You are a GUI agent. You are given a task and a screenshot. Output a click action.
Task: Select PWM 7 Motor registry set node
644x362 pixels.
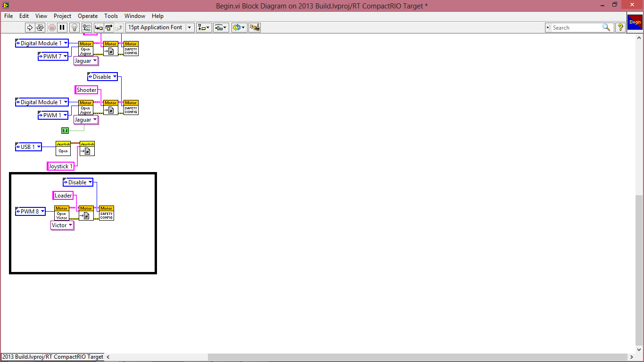111,49
